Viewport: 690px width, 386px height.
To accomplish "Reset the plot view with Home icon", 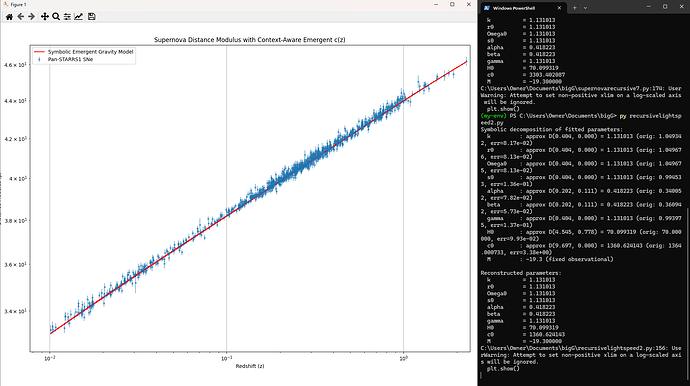I will pyautogui.click(x=9, y=17).
